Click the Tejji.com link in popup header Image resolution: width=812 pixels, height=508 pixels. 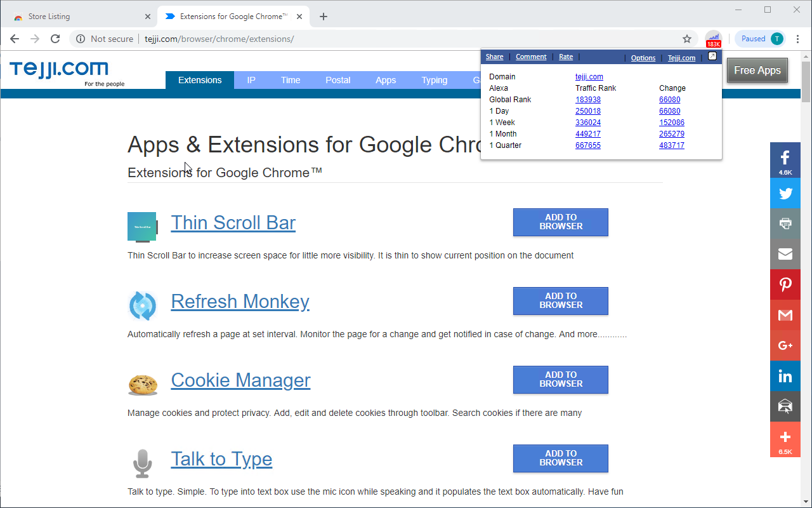coord(681,58)
